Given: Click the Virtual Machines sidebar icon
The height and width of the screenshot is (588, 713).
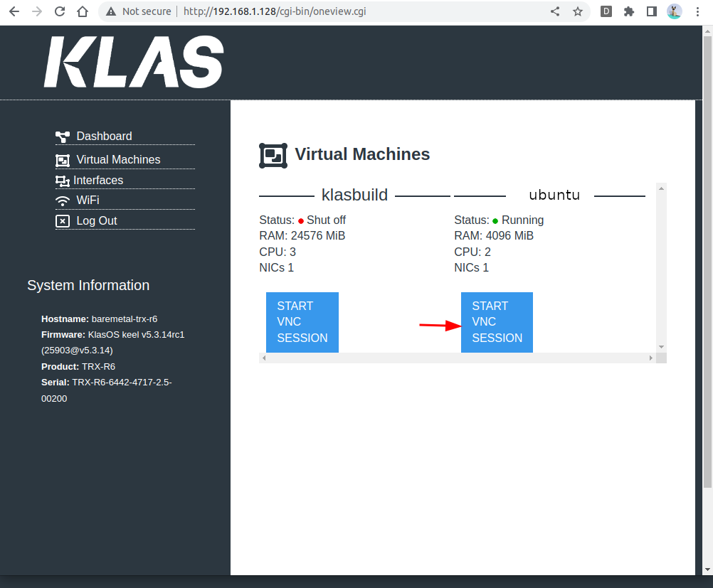Looking at the screenshot, I should pos(63,161).
